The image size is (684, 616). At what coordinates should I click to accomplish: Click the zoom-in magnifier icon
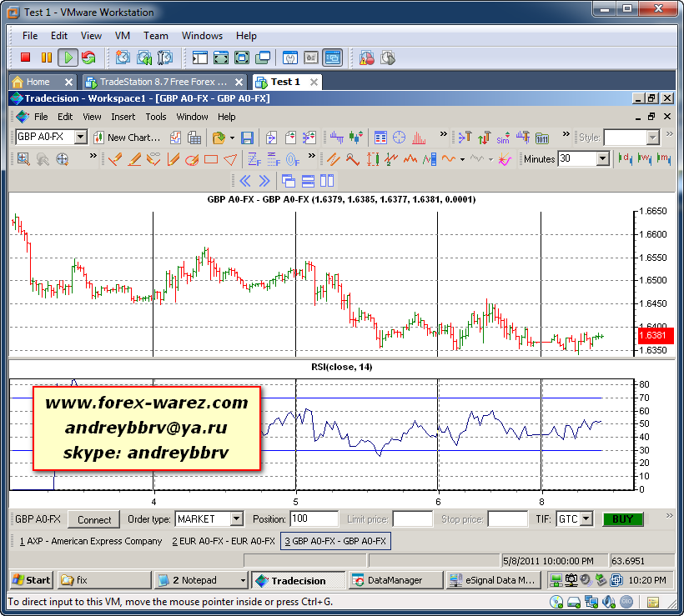click(23, 159)
